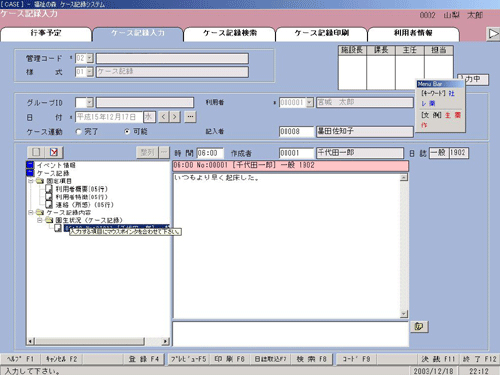
Task: Click the 担当 approval stamp cell
Action: point(439,72)
